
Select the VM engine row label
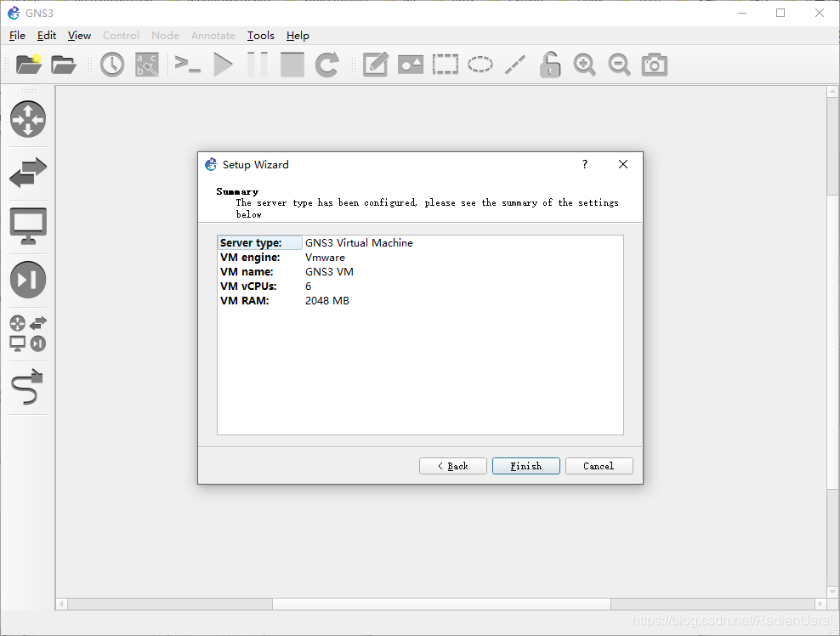pos(250,257)
